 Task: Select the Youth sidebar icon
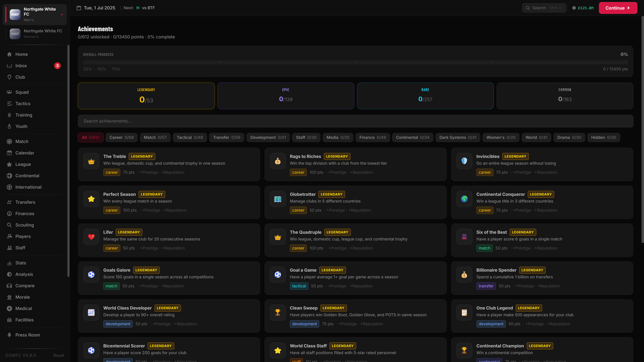9,126
